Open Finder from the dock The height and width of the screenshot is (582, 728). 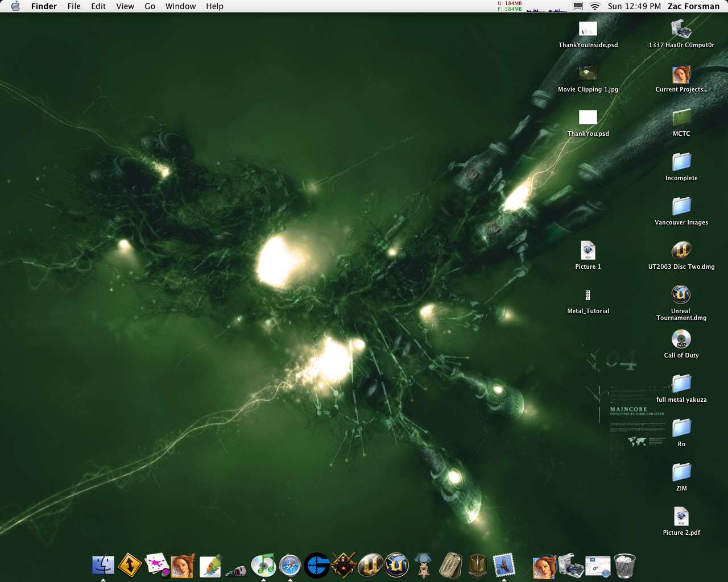click(103, 565)
